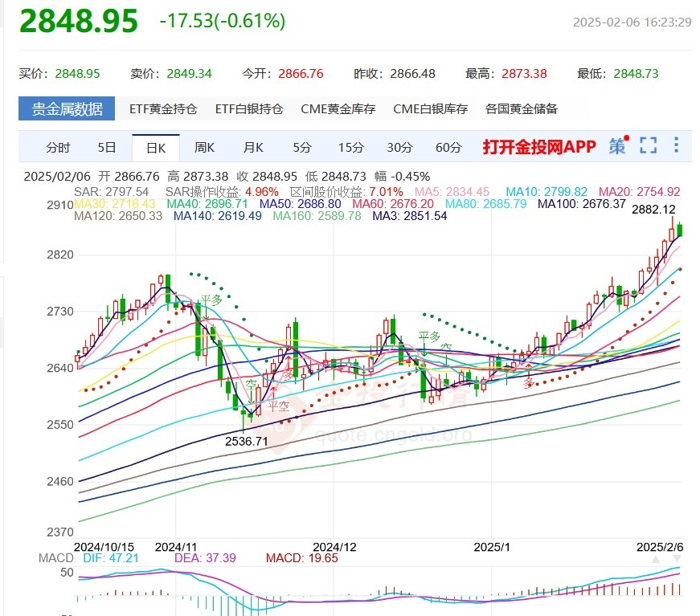Click the 打开金投网APP link
The height and width of the screenshot is (616, 700).
point(539,147)
